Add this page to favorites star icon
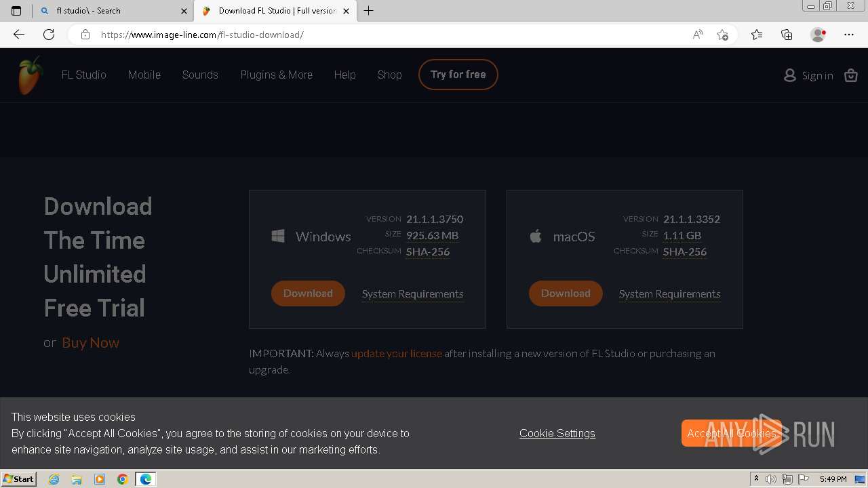The image size is (868, 488). (x=722, y=35)
